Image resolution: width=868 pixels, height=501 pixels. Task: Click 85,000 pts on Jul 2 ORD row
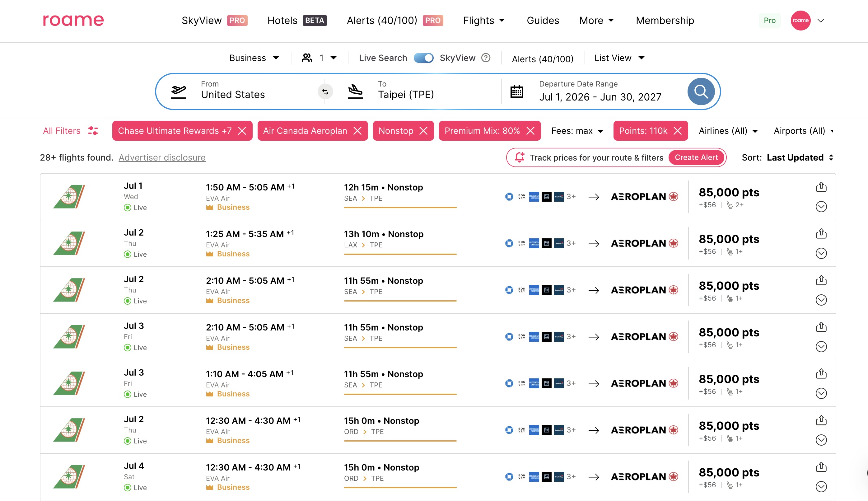pyautogui.click(x=729, y=426)
